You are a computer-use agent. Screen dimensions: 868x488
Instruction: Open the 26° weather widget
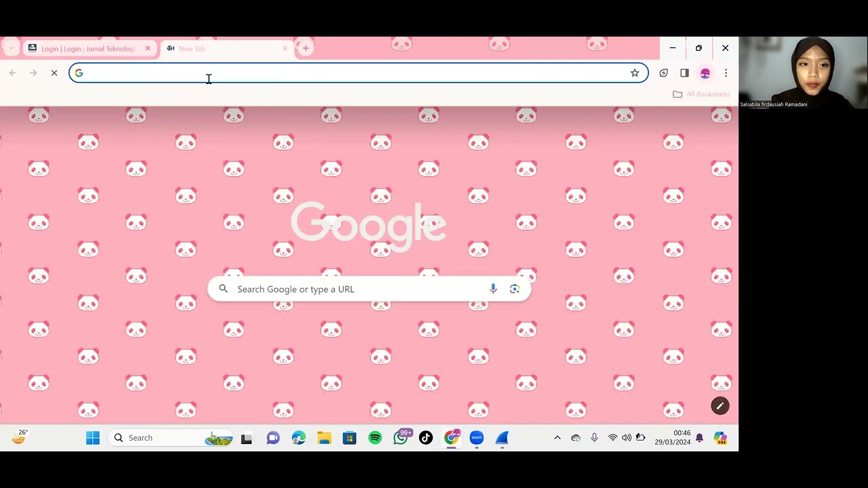click(x=19, y=436)
